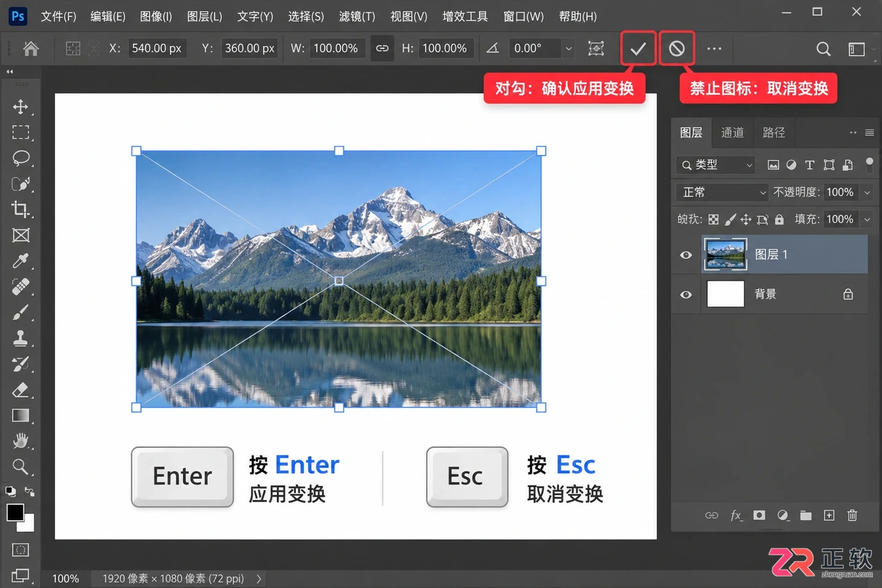Switch to 路径 tab
Screen dimensions: 882x588
[774, 132]
